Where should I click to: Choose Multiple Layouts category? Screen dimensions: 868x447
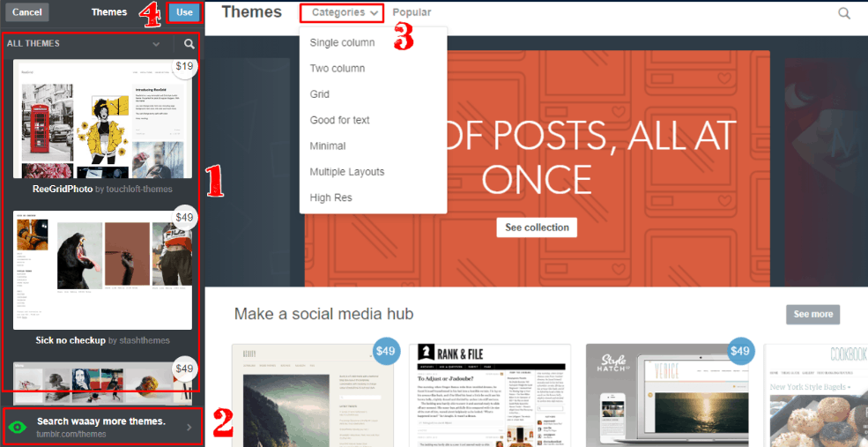click(x=347, y=172)
